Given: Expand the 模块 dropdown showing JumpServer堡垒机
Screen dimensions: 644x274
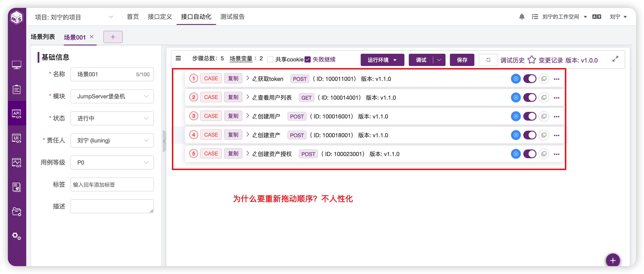Looking at the screenshot, I should point(146,96).
